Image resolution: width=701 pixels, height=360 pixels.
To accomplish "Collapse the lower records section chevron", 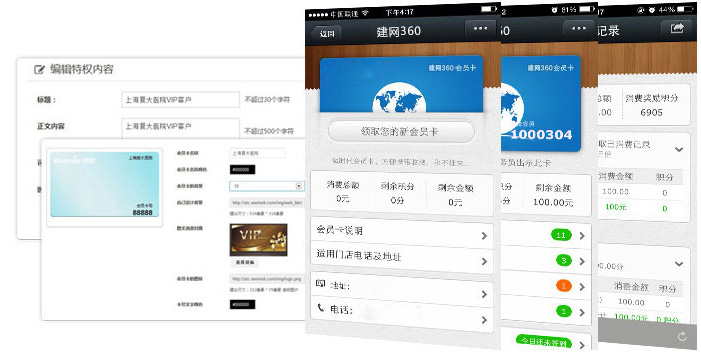I will pyautogui.click(x=679, y=264).
